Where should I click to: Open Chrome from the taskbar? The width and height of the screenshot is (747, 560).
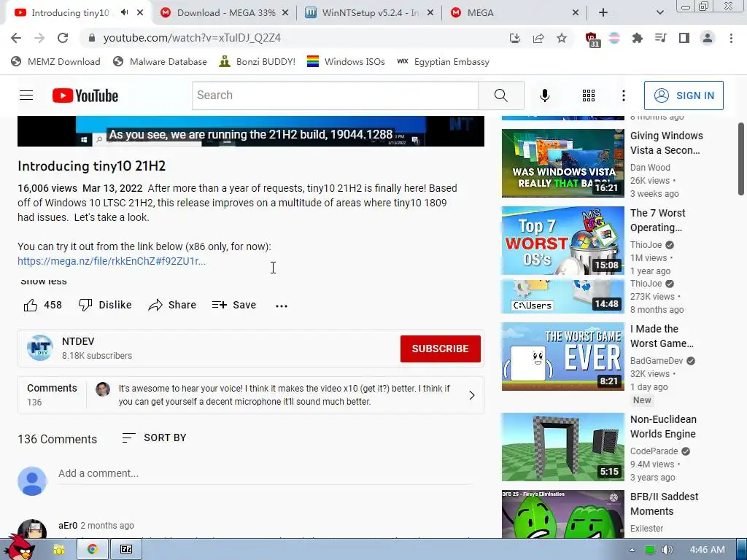point(93,550)
